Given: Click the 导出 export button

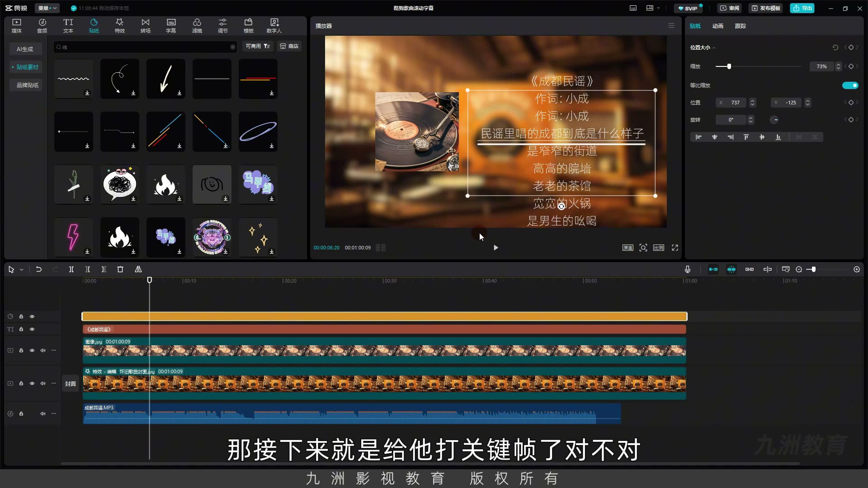Looking at the screenshot, I should [x=802, y=8].
